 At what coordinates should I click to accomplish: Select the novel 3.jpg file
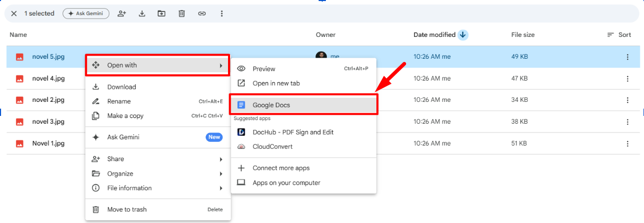pos(48,122)
